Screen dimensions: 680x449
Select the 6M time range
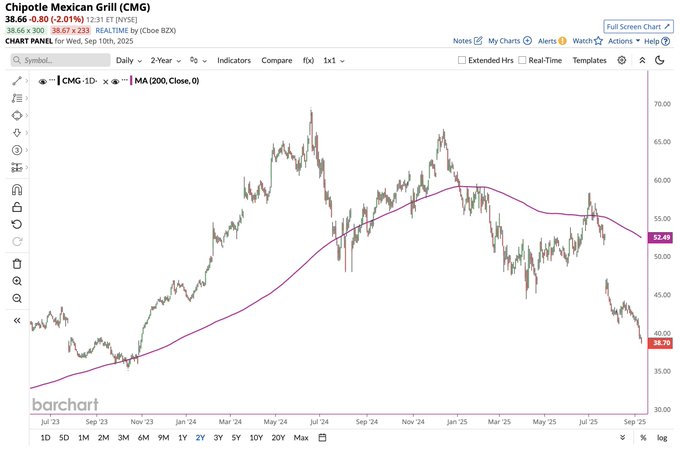144,437
